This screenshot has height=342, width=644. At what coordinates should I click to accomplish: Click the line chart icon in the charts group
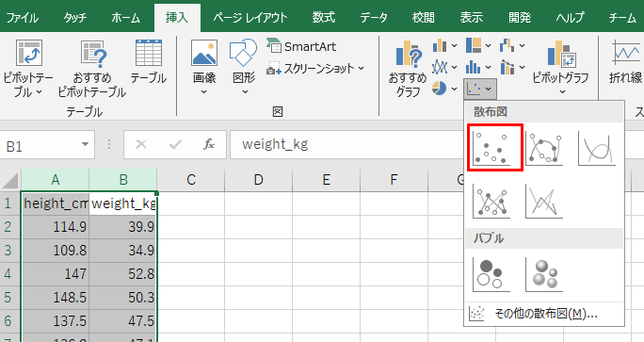click(440, 67)
